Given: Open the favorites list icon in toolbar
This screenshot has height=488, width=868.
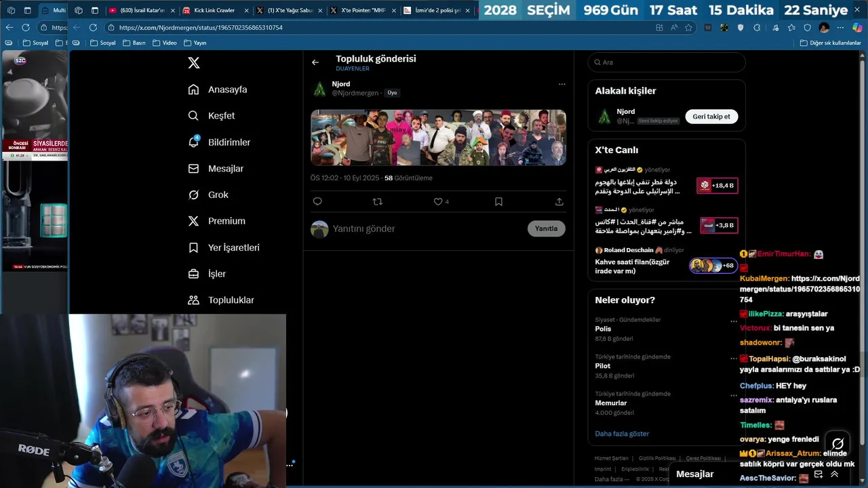Looking at the screenshot, I should [791, 28].
